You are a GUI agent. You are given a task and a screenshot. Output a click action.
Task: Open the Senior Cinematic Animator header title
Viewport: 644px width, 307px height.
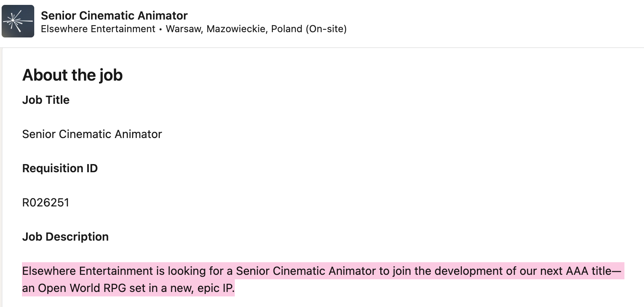(x=114, y=15)
